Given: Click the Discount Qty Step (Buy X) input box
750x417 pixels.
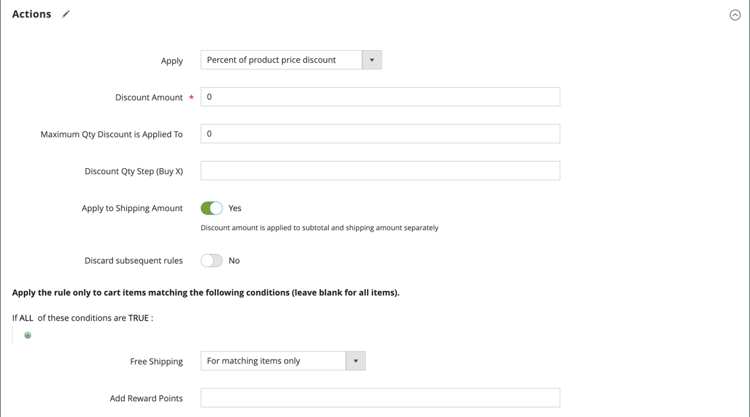Looking at the screenshot, I should coord(380,171).
